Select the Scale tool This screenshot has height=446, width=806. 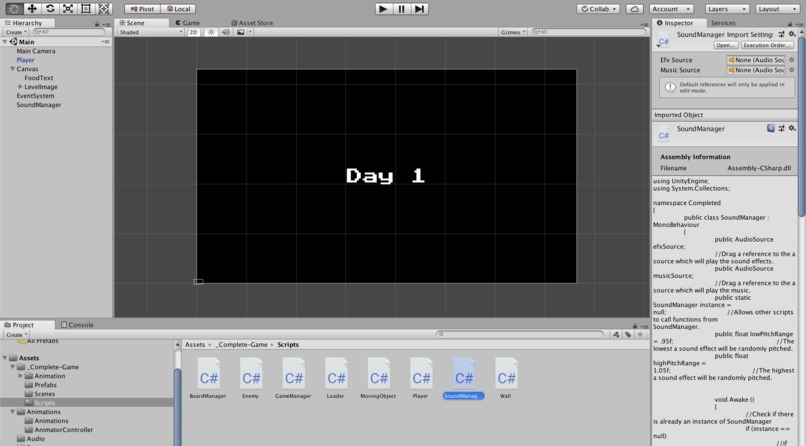click(68, 9)
